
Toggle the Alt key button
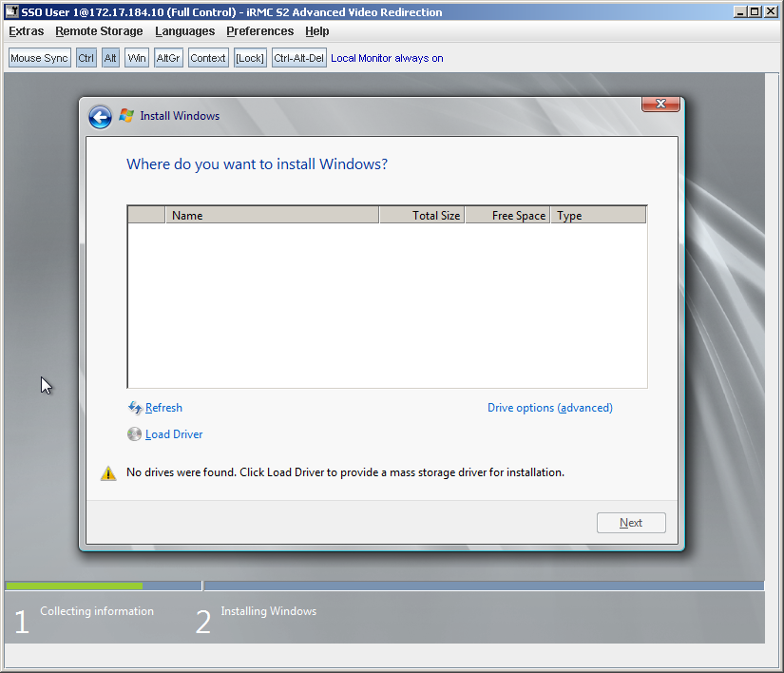[x=110, y=58]
